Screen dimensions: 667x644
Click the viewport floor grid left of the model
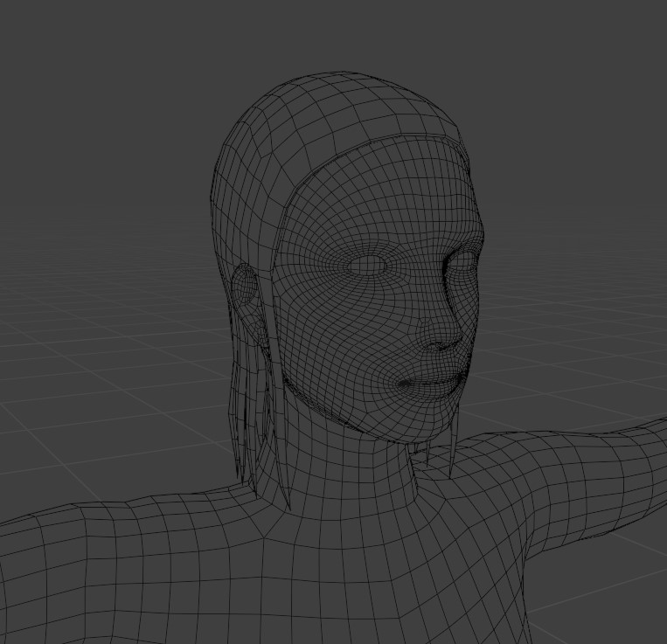[x=107, y=361]
